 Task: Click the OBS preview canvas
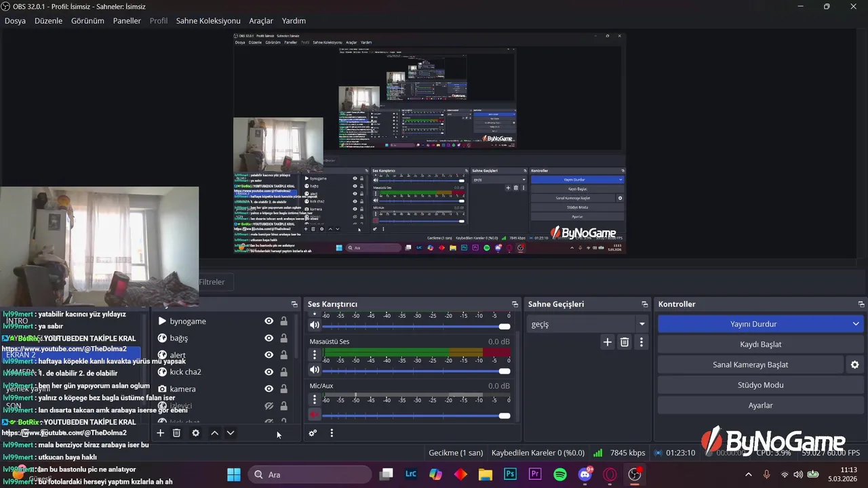(x=429, y=143)
